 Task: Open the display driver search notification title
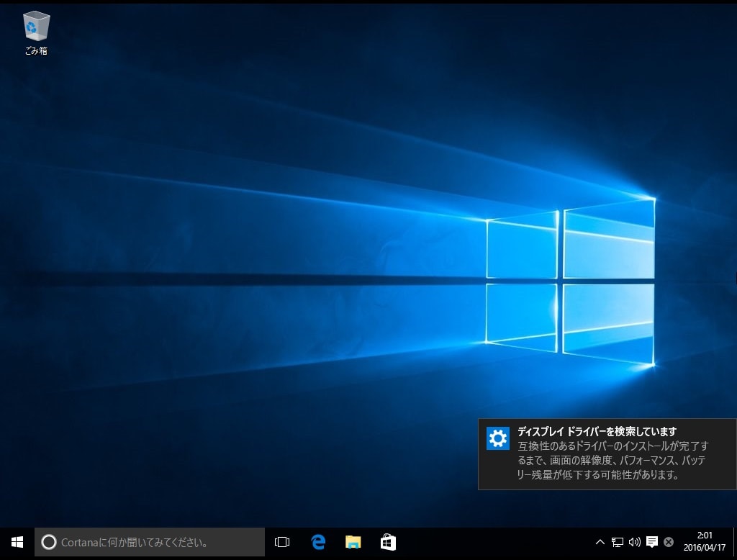597,431
